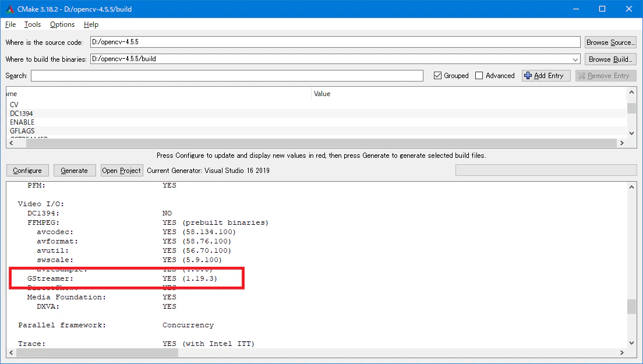This screenshot has width=643, height=364.
Task: Click the cache list scroll-up arrow
Action: click(x=631, y=92)
